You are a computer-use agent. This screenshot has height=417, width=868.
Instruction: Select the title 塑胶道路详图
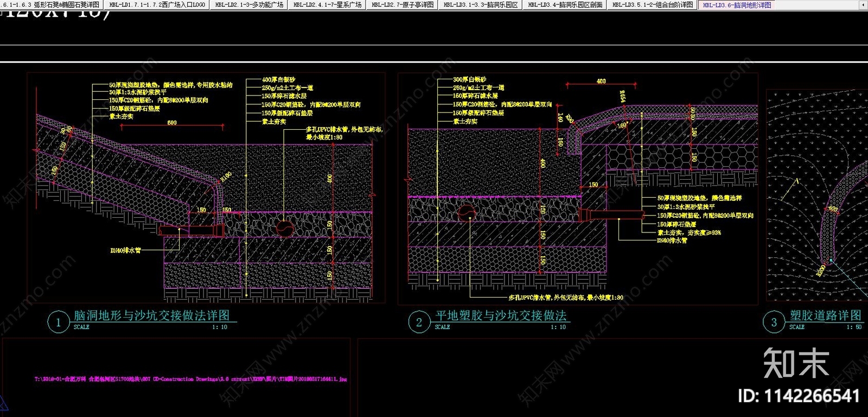pyautogui.click(x=825, y=315)
